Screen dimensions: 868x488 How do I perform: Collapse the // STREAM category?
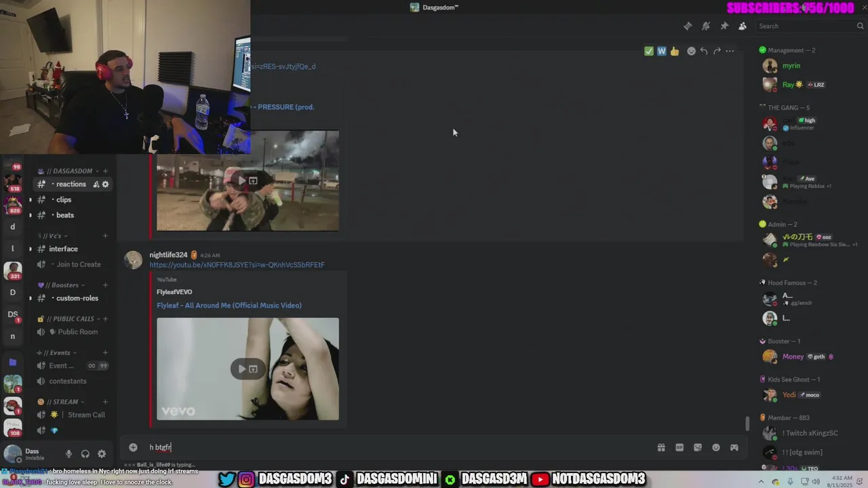(60, 401)
